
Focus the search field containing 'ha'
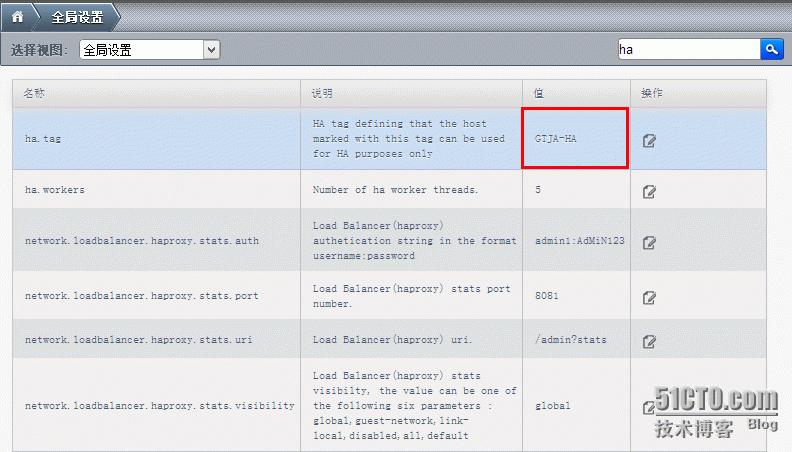coord(689,49)
